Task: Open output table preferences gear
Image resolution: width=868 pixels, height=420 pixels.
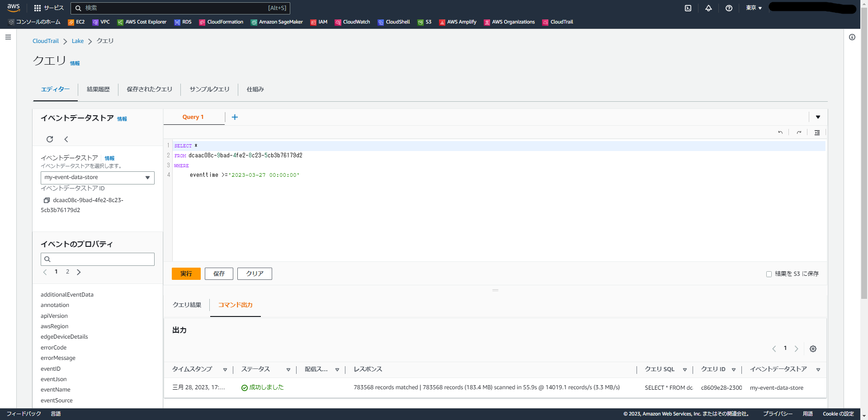Action: coord(813,349)
